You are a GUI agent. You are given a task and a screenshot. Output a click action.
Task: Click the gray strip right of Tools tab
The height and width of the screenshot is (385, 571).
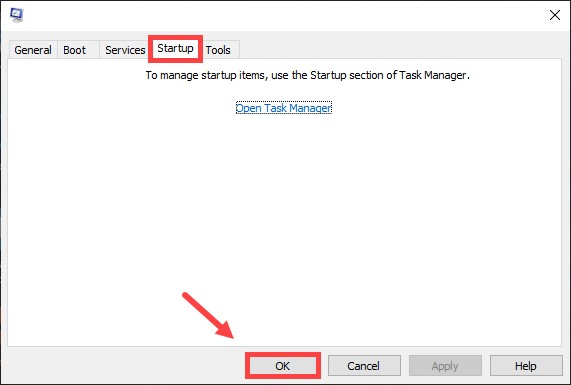[401, 49]
